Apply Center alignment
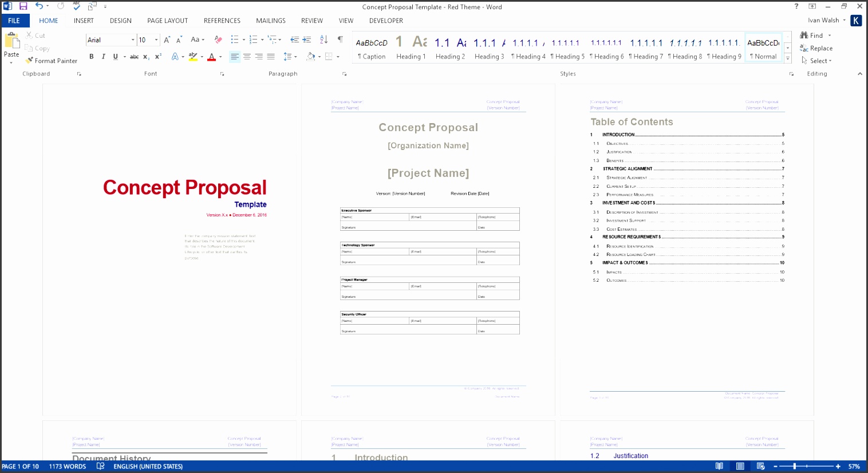The width and height of the screenshot is (868, 473). (247, 57)
